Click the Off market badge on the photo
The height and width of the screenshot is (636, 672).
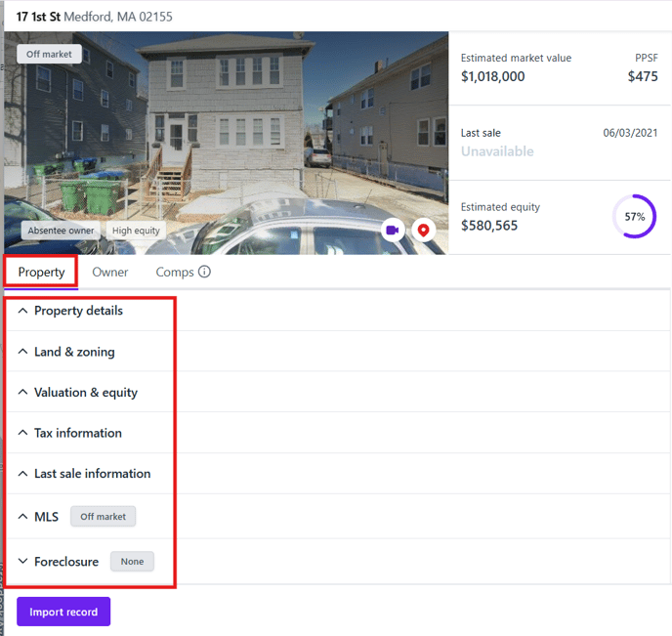coord(49,54)
